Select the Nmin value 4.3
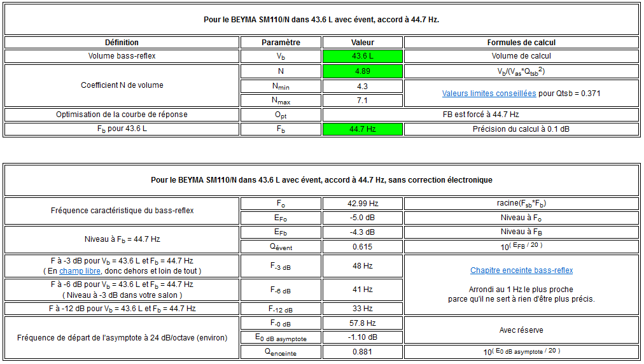Image resolution: width=644 pixels, height=364 pixels. point(362,87)
